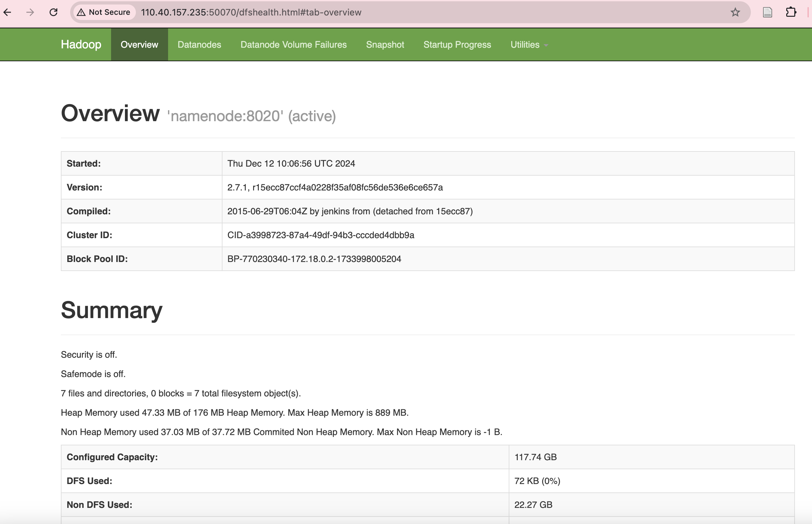Click the 'Compiled:' label cell

(x=141, y=211)
